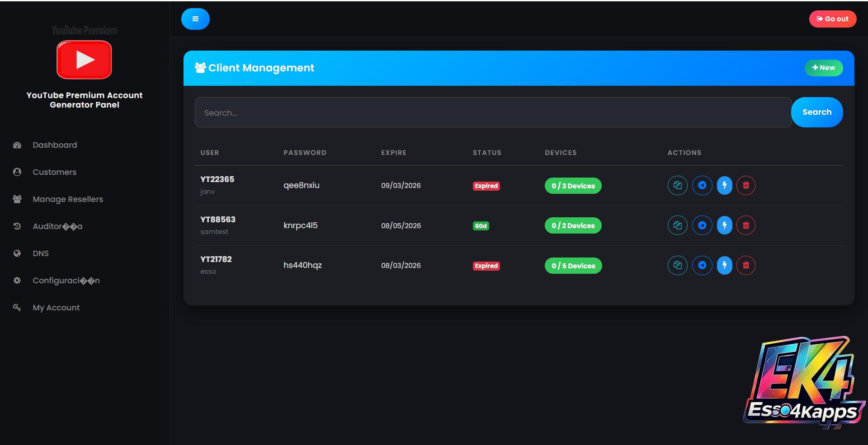868x445 pixels.
Task: Click the lightning bolt icon for YT21782
Action: point(724,265)
